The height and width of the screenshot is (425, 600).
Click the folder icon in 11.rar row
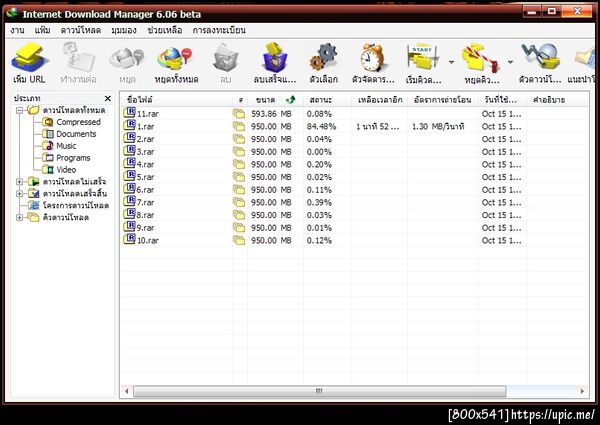[239, 114]
